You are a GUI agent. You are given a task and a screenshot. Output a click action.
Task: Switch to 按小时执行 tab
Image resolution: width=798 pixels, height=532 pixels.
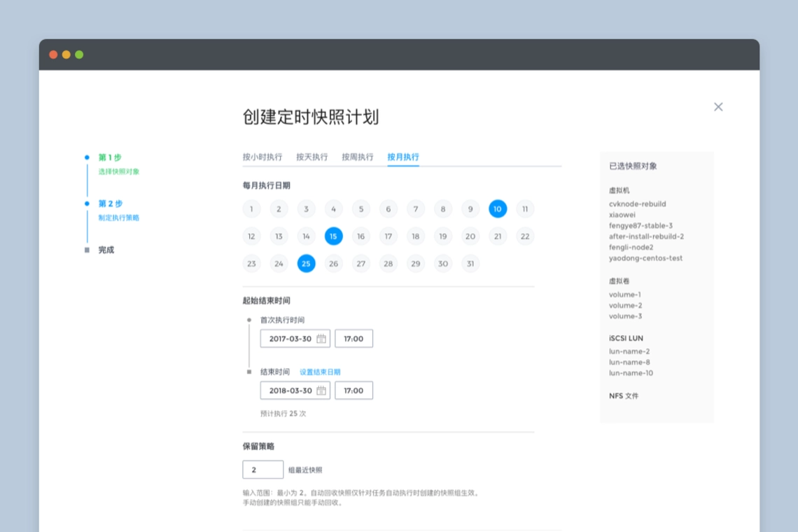pos(262,157)
